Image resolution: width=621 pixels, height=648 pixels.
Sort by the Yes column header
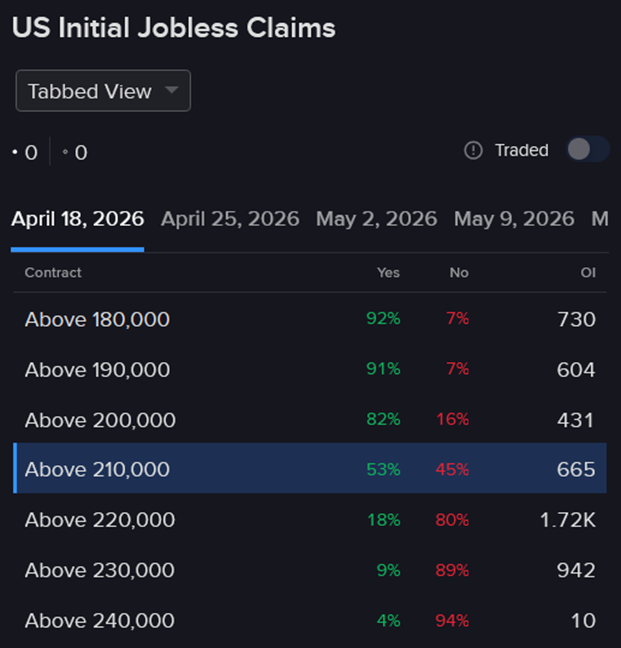(x=388, y=272)
